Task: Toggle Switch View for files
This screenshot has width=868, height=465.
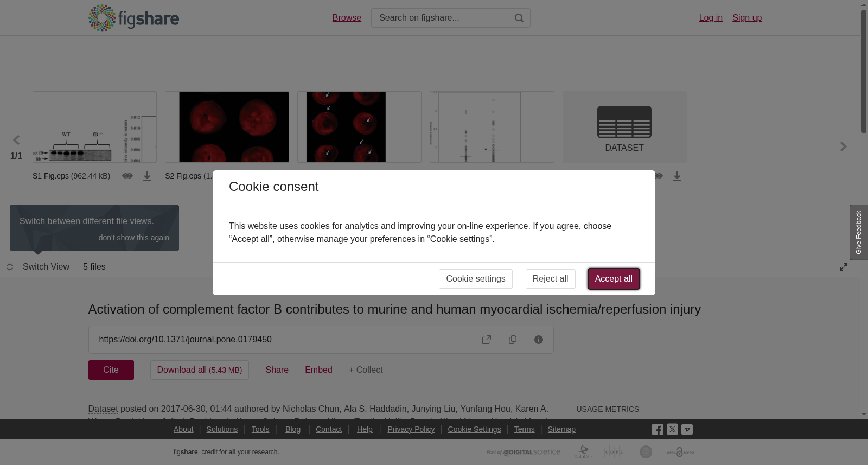Action: (x=38, y=267)
